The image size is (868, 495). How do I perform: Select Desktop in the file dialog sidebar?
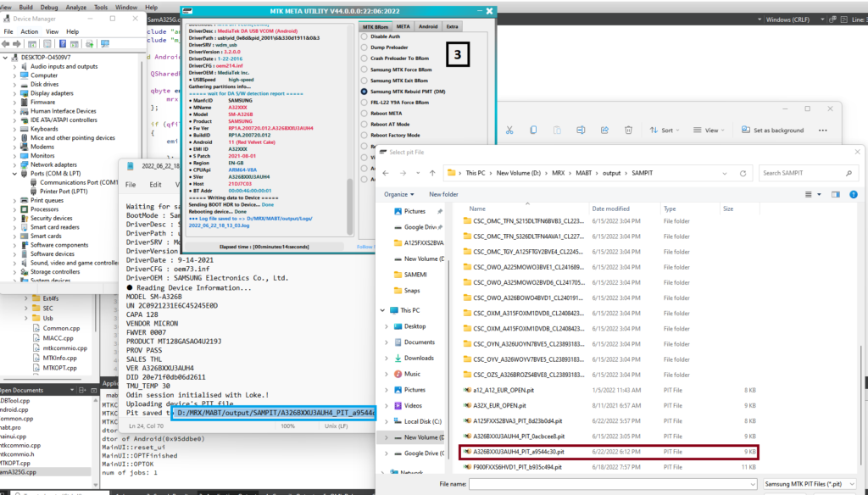pos(415,326)
